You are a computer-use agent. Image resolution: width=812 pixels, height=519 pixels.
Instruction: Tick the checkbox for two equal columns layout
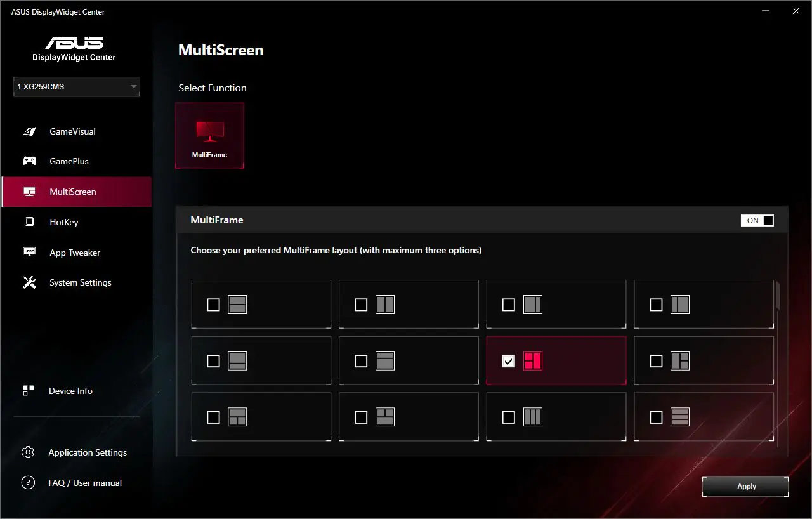tap(361, 305)
